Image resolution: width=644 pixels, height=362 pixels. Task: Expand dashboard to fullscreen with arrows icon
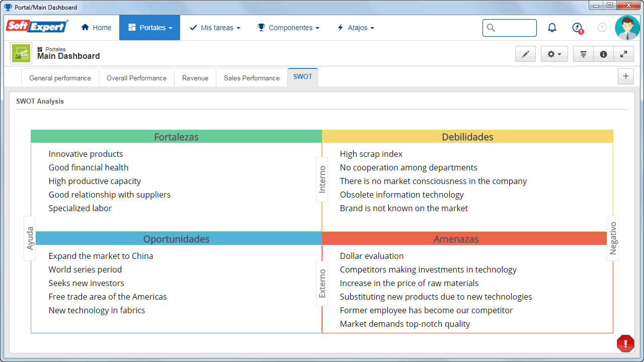[x=623, y=54]
